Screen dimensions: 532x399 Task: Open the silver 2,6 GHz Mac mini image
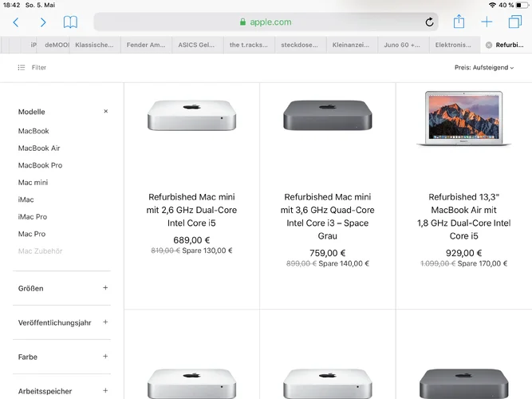click(x=191, y=115)
